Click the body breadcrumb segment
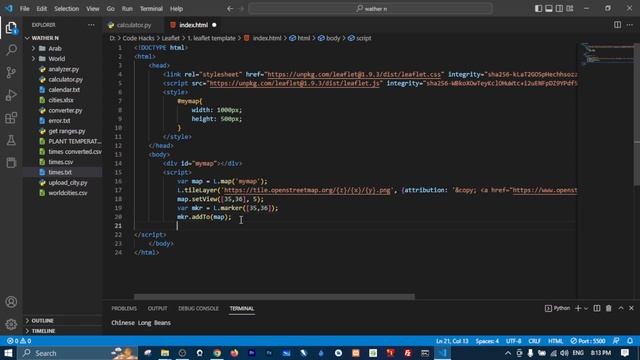This screenshot has height=360, width=640. [x=329, y=38]
